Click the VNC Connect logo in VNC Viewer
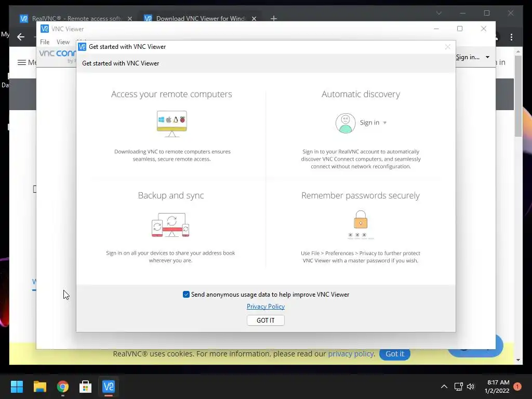Image resolution: width=532 pixels, height=399 pixels. 57,56
